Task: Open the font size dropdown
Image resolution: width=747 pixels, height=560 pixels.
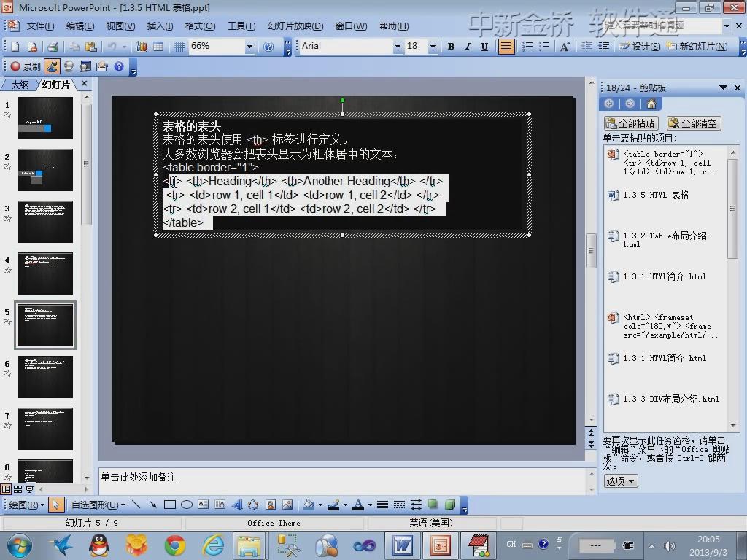Action: coord(433,47)
